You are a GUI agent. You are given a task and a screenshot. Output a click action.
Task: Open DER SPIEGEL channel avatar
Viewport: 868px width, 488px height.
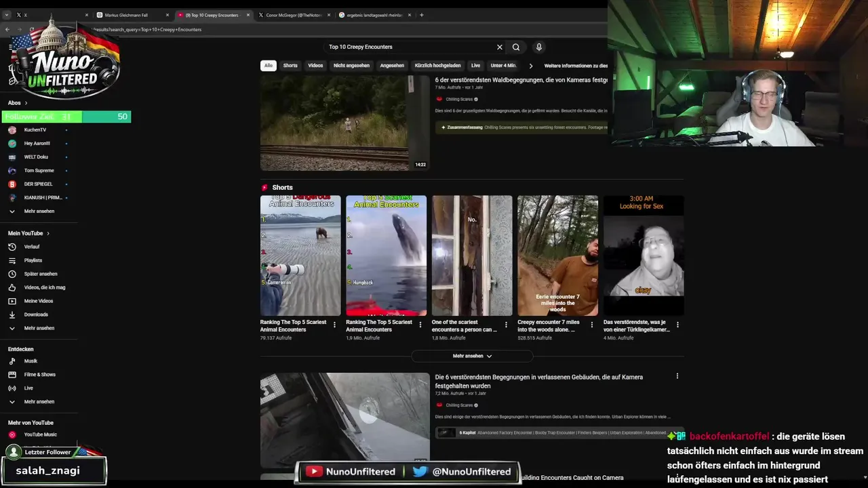tap(12, 184)
